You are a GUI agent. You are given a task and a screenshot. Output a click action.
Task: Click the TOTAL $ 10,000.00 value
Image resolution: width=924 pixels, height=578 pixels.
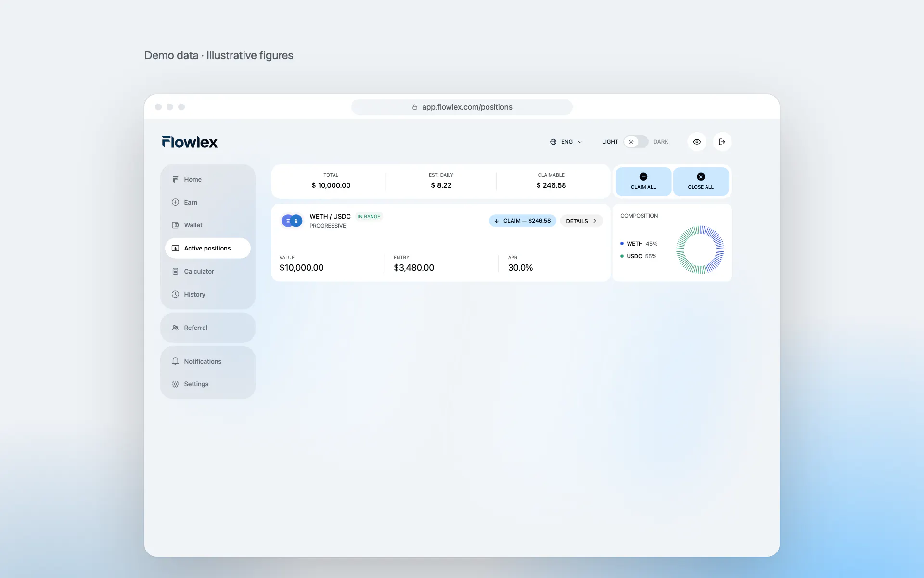pos(331,185)
